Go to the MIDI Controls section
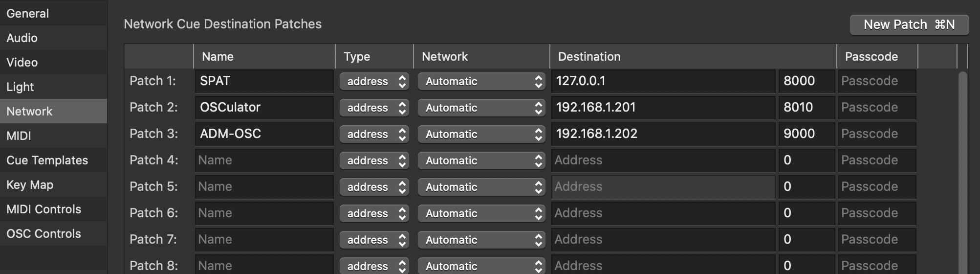The image size is (980, 274). [x=44, y=209]
